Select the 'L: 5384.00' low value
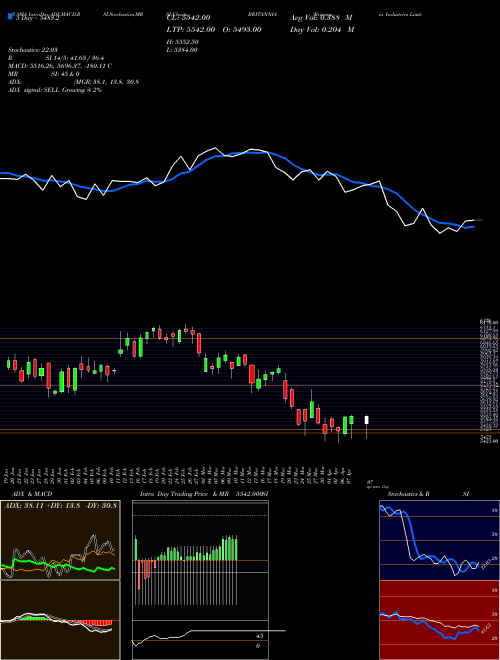 [182, 50]
